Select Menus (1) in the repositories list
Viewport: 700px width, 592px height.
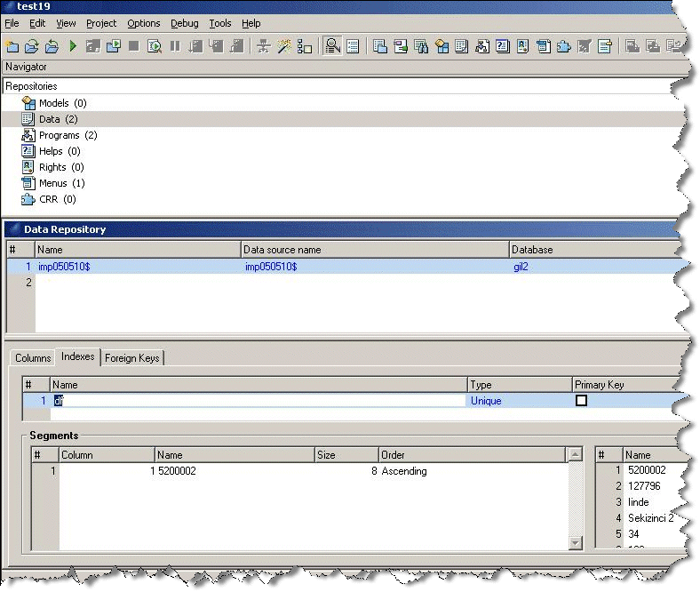(x=61, y=183)
